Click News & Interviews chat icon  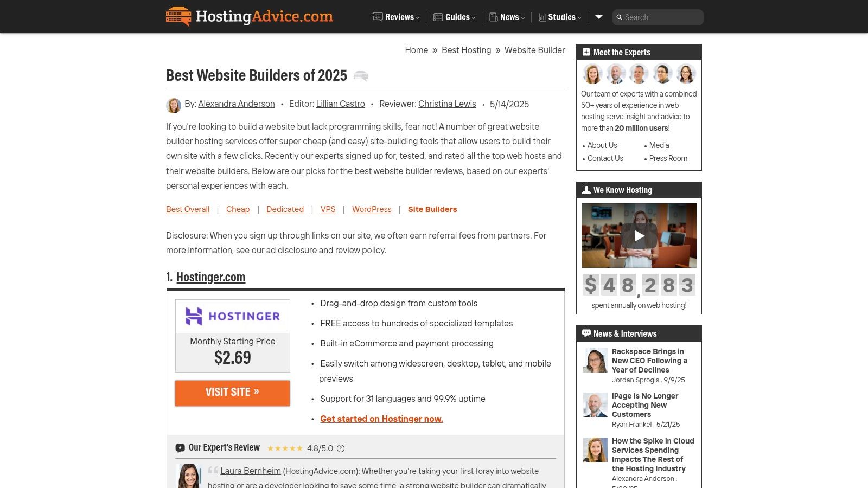point(586,333)
